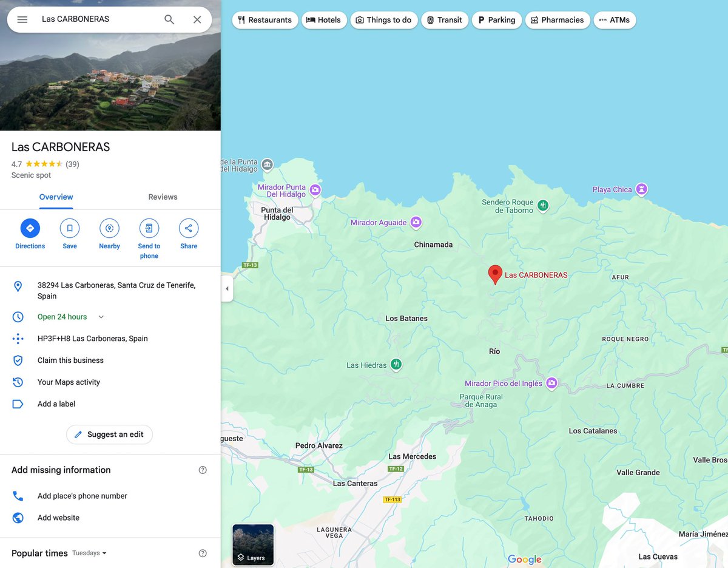Open the Popular times Tuesdays dropdown
The image size is (728, 568).
point(88,553)
